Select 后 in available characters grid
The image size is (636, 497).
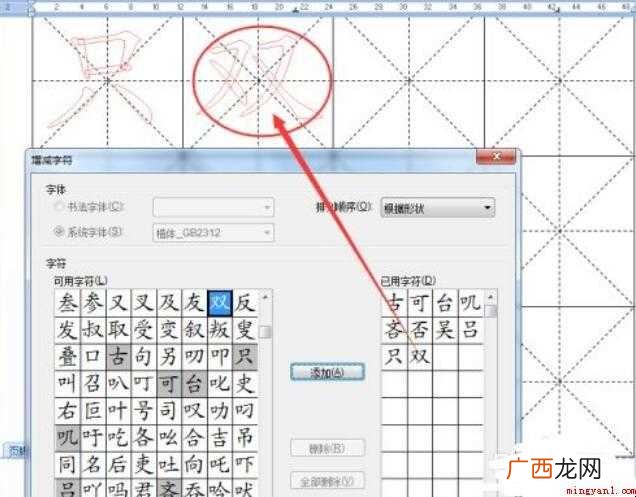tap(118, 465)
